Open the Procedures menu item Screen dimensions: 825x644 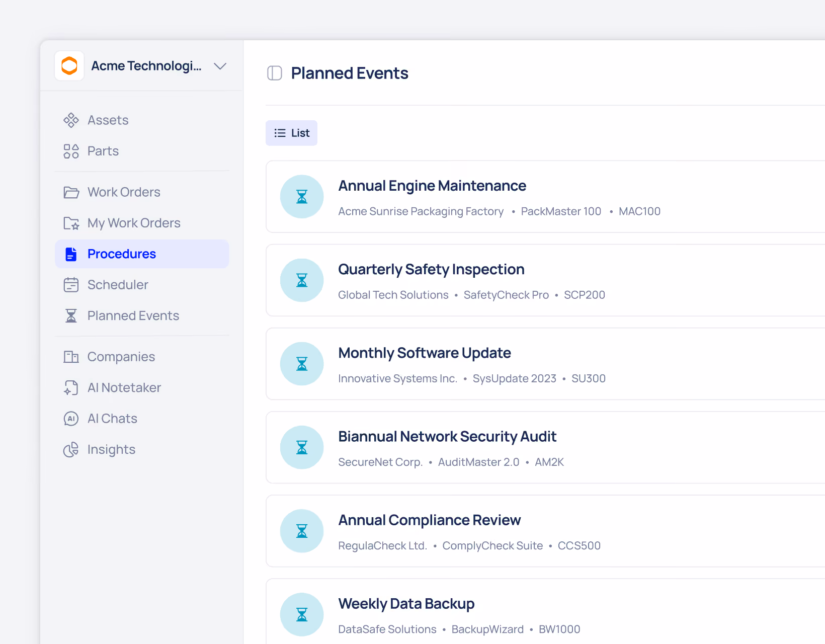142,254
